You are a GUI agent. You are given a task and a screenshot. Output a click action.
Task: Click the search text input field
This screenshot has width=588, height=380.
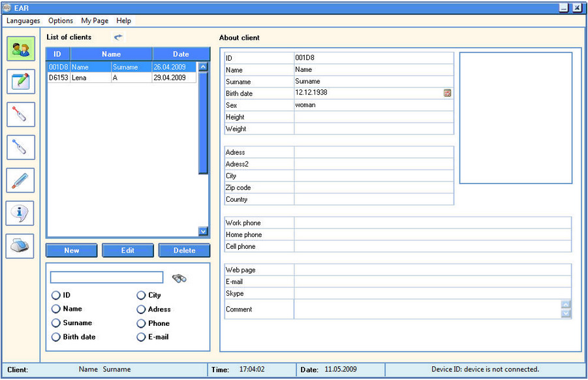pos(107,277)
